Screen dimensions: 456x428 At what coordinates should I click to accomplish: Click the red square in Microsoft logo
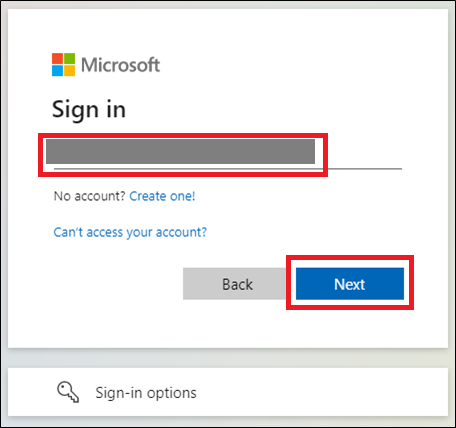pyautogui.click(x=57, y=59)
